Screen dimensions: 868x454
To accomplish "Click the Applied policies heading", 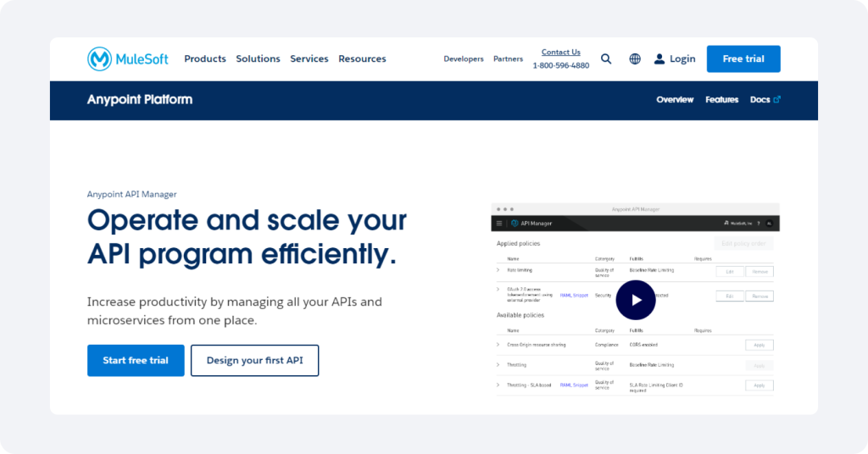I will point(518,243).
